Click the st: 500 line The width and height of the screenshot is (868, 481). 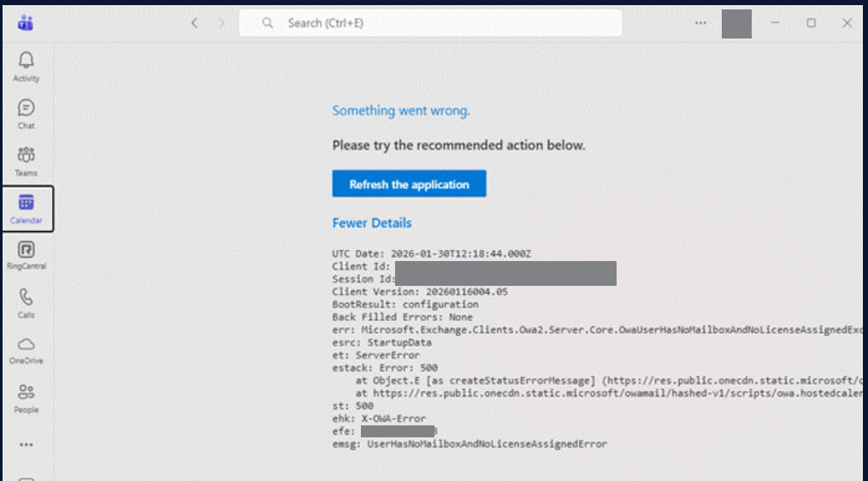[x=352, y=406]
